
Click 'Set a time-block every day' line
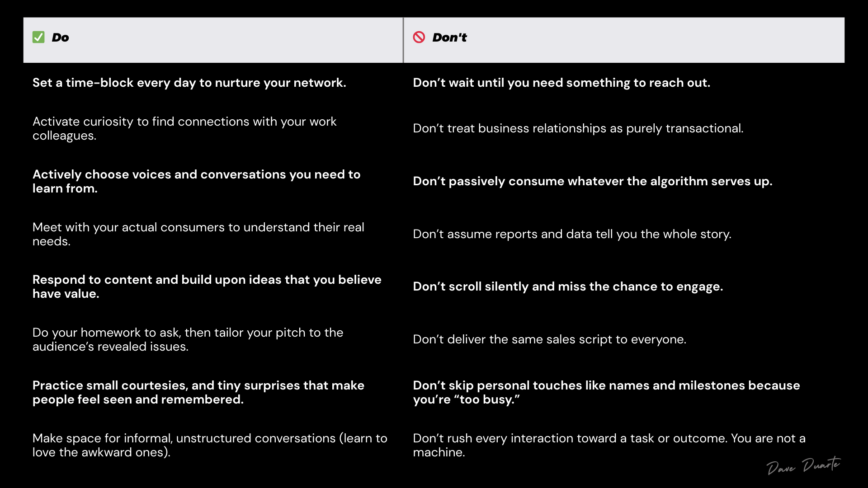pos(189,83)
